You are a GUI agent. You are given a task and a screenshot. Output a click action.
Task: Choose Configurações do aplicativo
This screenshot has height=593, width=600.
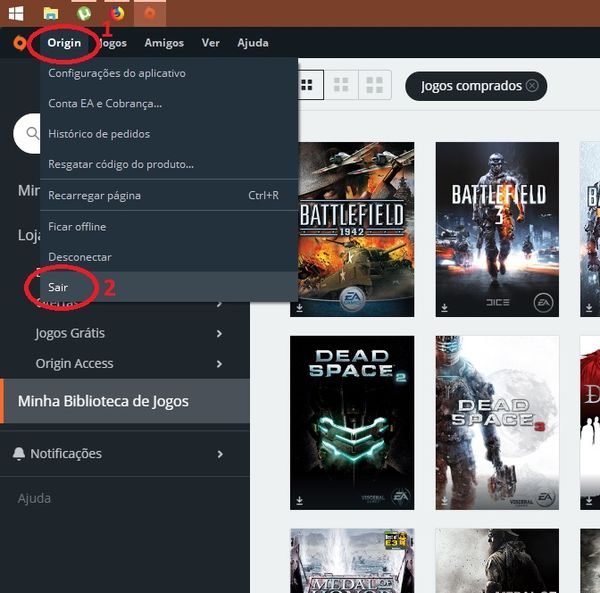pyautogui.click(x=169, y=73)
